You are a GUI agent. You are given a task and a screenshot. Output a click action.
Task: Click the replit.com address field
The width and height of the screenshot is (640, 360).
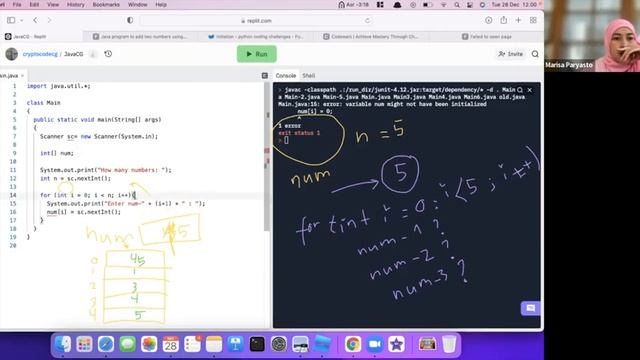[256, 20]
